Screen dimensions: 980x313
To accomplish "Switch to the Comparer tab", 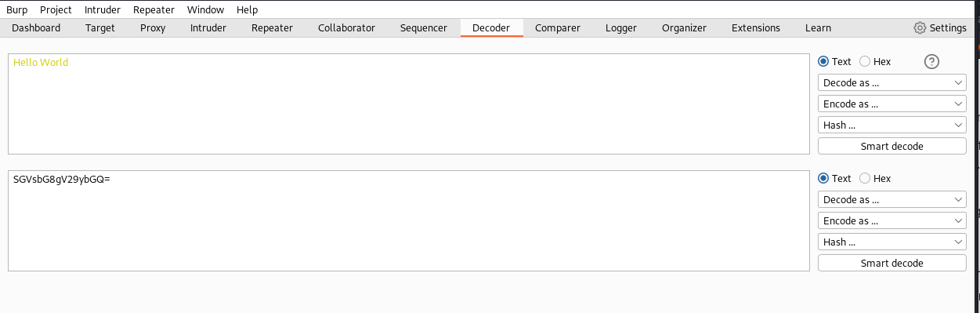I will (x=558, y=27).
